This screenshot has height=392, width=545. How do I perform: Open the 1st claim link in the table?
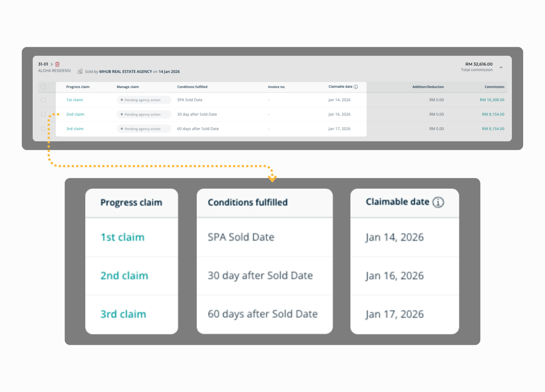point(75,100)
